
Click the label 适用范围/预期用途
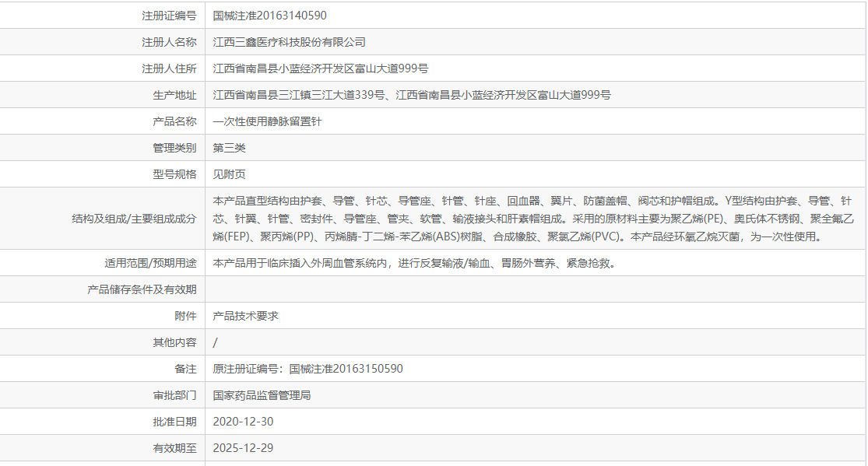click(x=150, y=264)
